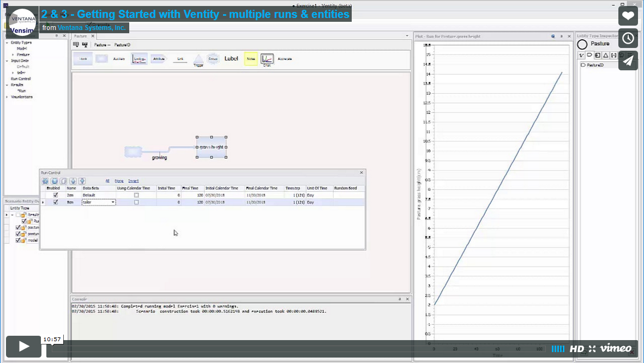Click the Default data set cell
The height and width of the screenshot is (363, 644).
(99, 195)
